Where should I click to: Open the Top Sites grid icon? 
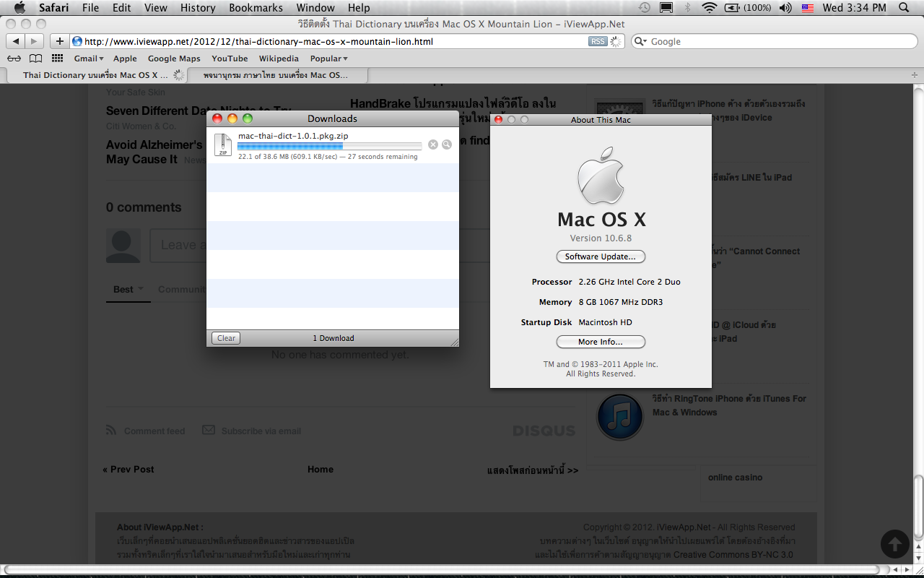pyautogui.click(x=58, y=59)
